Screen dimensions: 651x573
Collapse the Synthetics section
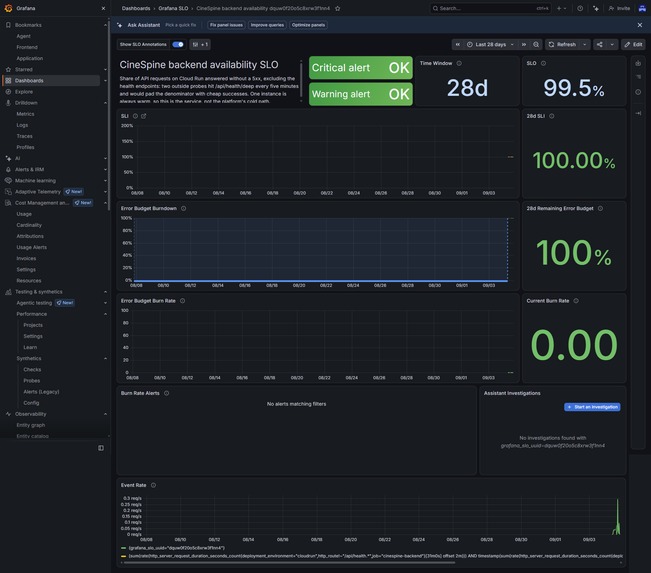[x=105, y=358]
